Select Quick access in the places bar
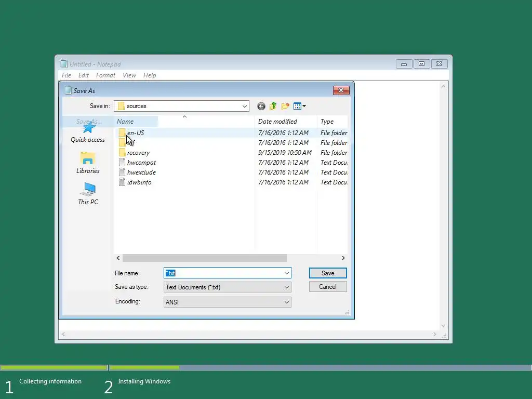Viewport: 532px width, 399px height. [x=88, y=132]
